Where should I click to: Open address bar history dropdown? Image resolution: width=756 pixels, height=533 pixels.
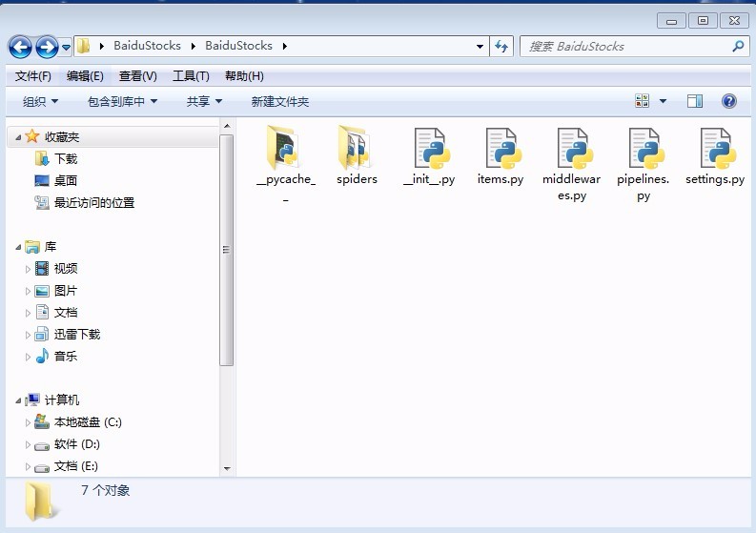(x=480, y=47)
